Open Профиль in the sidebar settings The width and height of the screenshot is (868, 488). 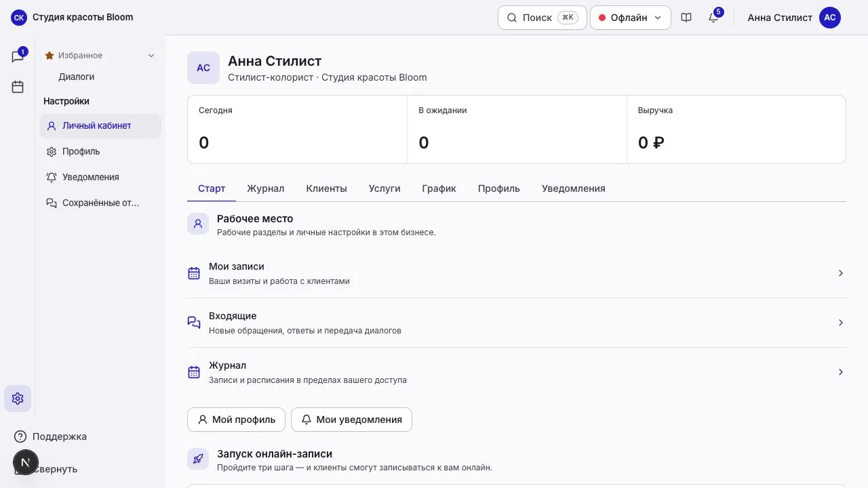click(100, 151)
